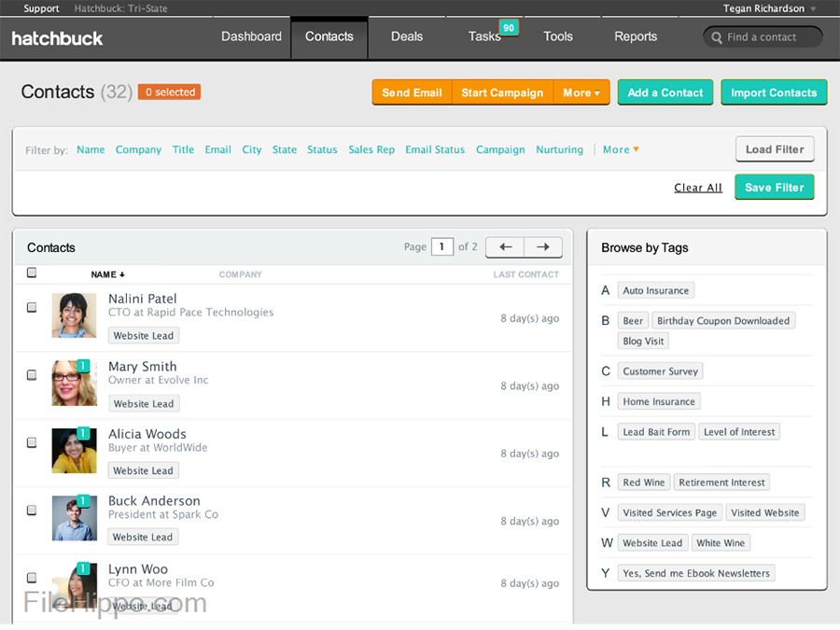Click the Start Campaign button
This screenshot has height=630, width=840.
(x=502, y=92)
